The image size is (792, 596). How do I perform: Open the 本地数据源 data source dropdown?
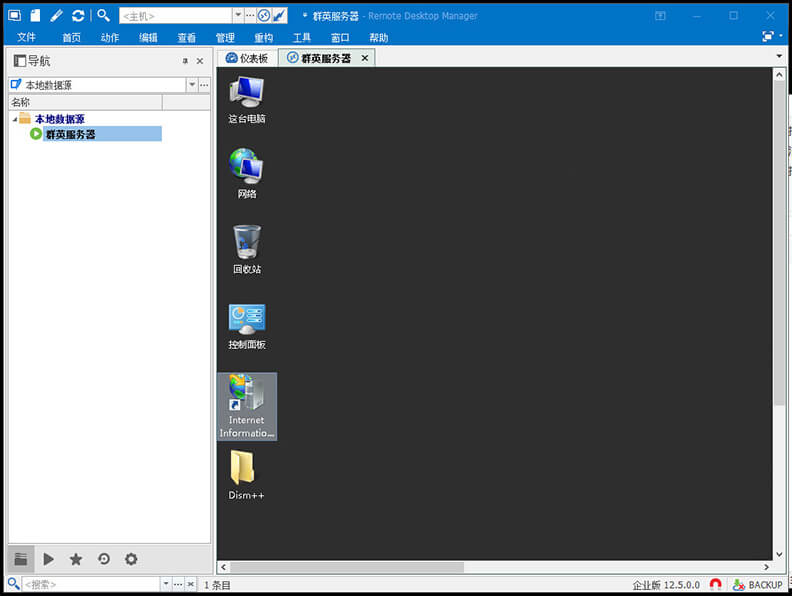click(x=192, y=85)
